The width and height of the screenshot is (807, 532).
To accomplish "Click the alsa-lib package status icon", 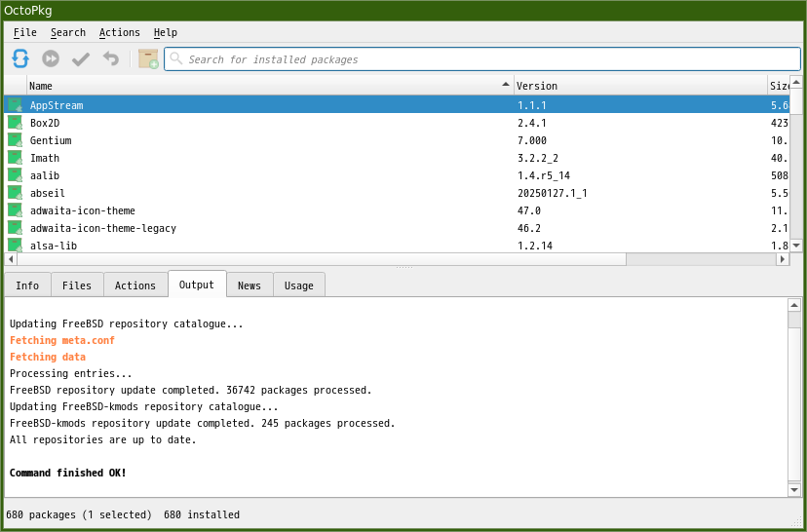I will [15, 245].
